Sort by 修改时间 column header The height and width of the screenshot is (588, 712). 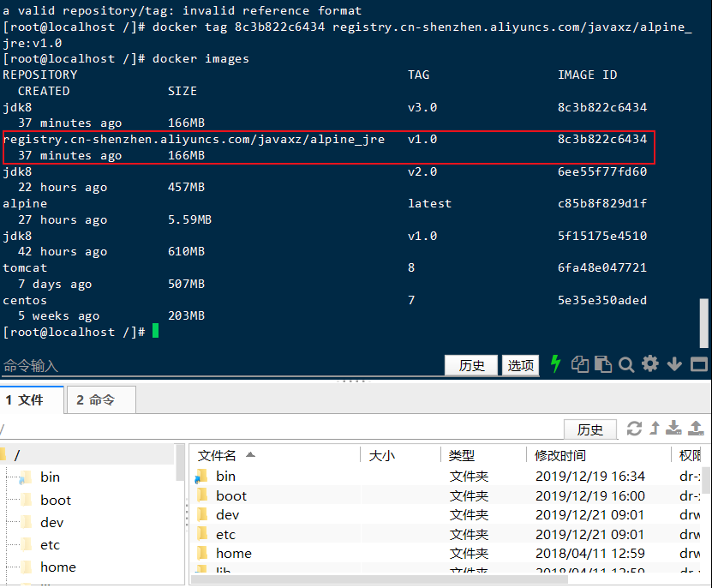point(599,455)
